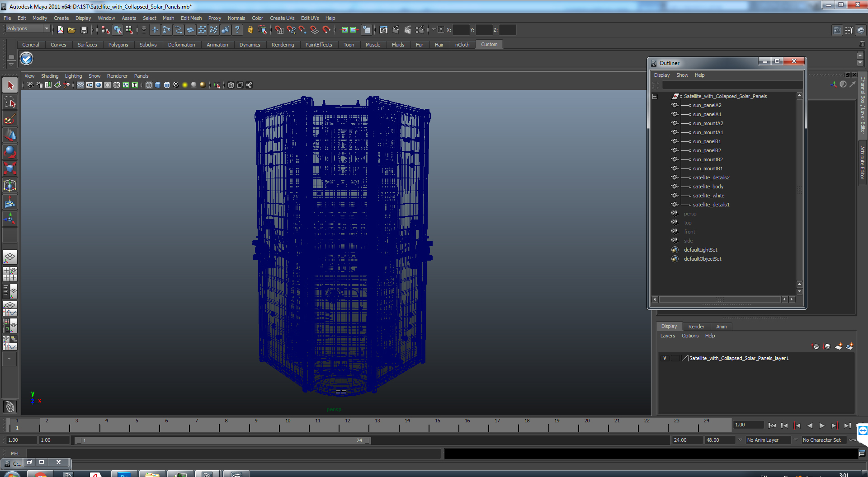Move selected layer up icon
Screen dimensions: 868x477
(816, 346)
